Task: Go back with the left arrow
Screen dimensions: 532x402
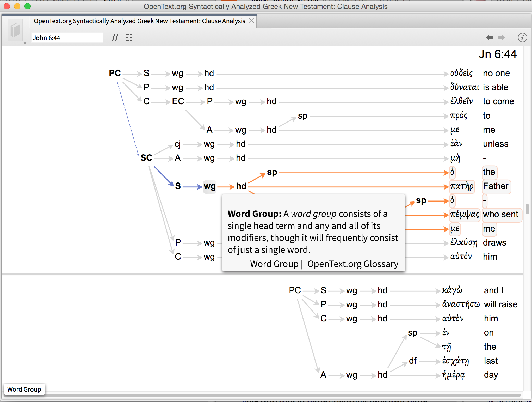Action: (489, 38)
